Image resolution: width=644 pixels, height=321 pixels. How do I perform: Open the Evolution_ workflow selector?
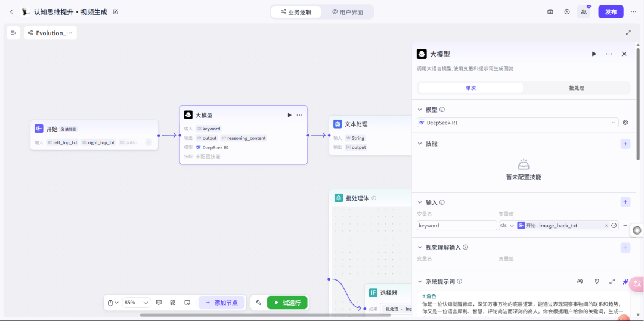coord(51,33)
